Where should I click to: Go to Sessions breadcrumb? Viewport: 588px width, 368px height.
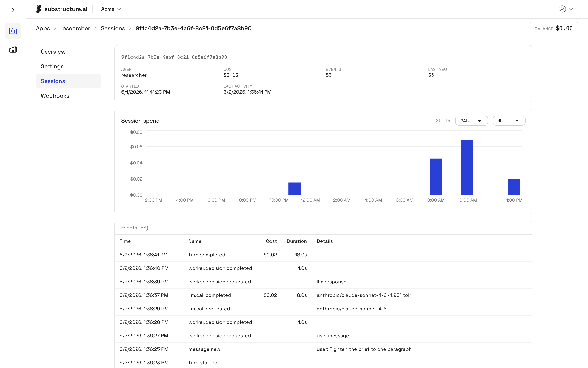[x=113, y=28]
